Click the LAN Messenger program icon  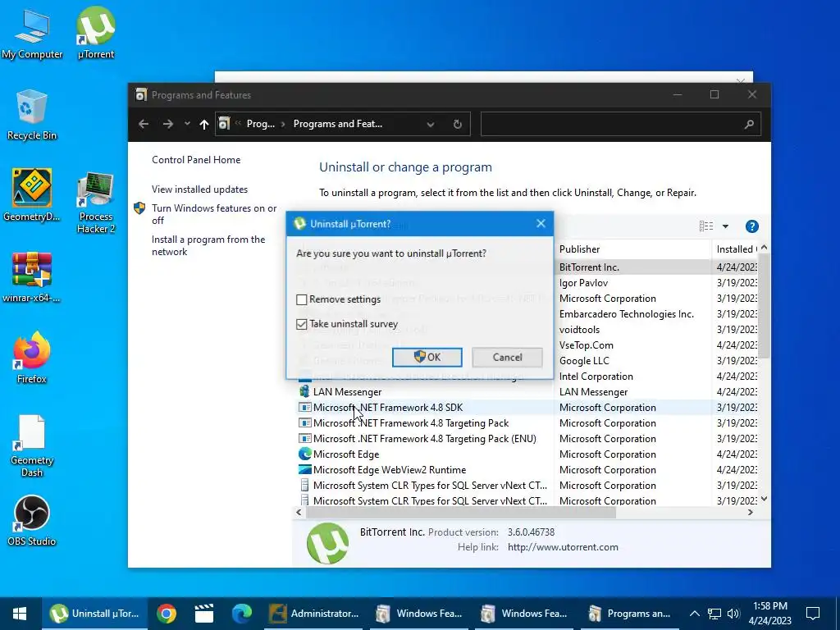[x=305, y=391]
